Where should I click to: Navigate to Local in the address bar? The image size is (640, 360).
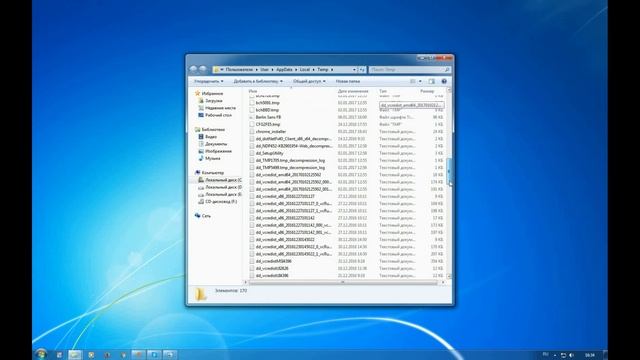pos(305,70)
